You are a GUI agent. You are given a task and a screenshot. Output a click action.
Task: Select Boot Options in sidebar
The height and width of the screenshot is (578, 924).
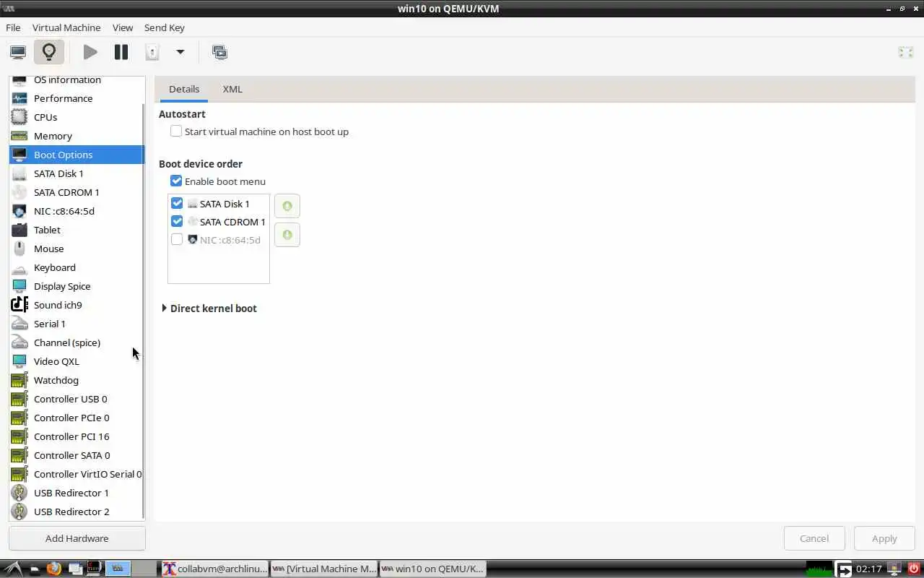click(x=77, y=155)
